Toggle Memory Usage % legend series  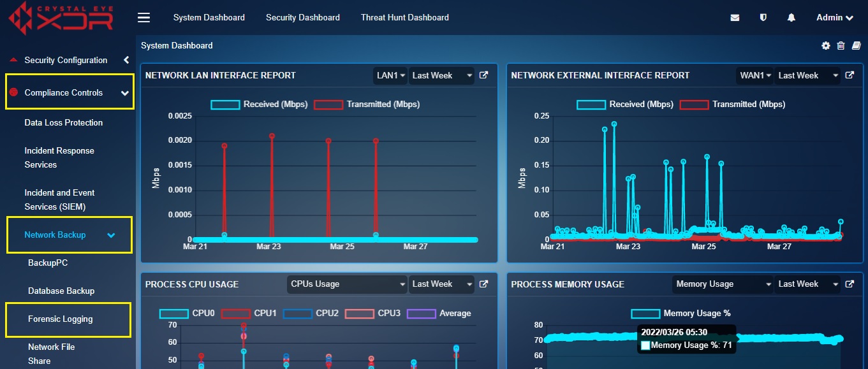pyautogui.click(x=681, y=314)
